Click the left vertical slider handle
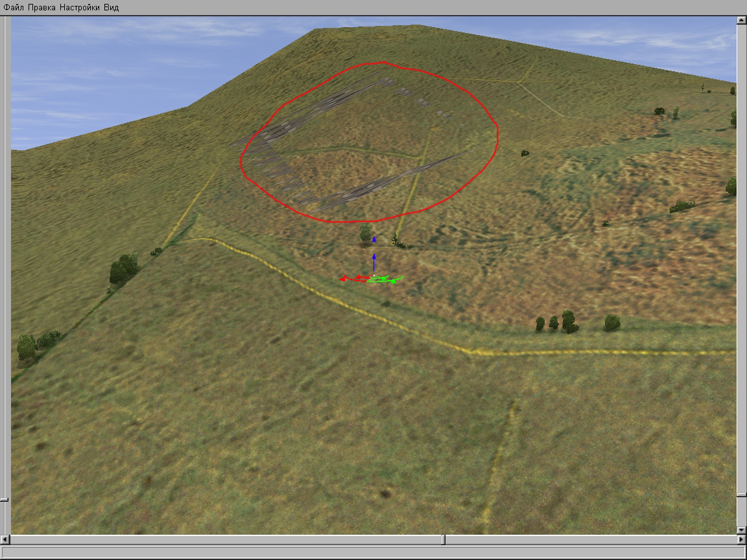The height and width of the screenshot is (560, 747). point(4,500)
